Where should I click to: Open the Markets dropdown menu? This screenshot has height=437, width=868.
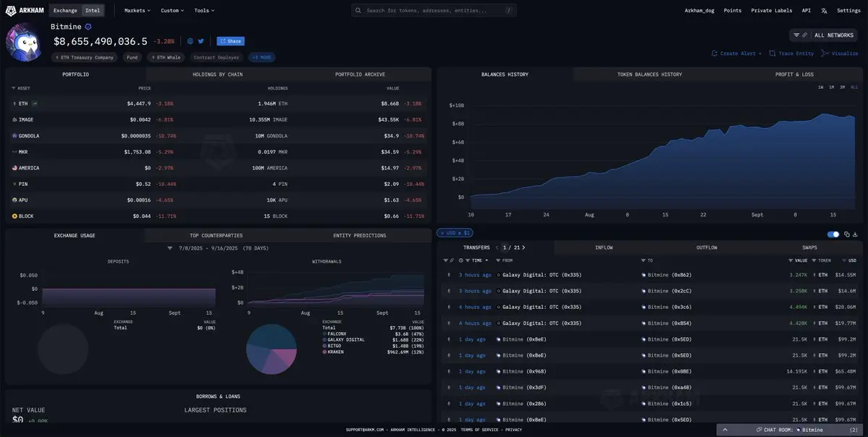[x=138, y=11]
